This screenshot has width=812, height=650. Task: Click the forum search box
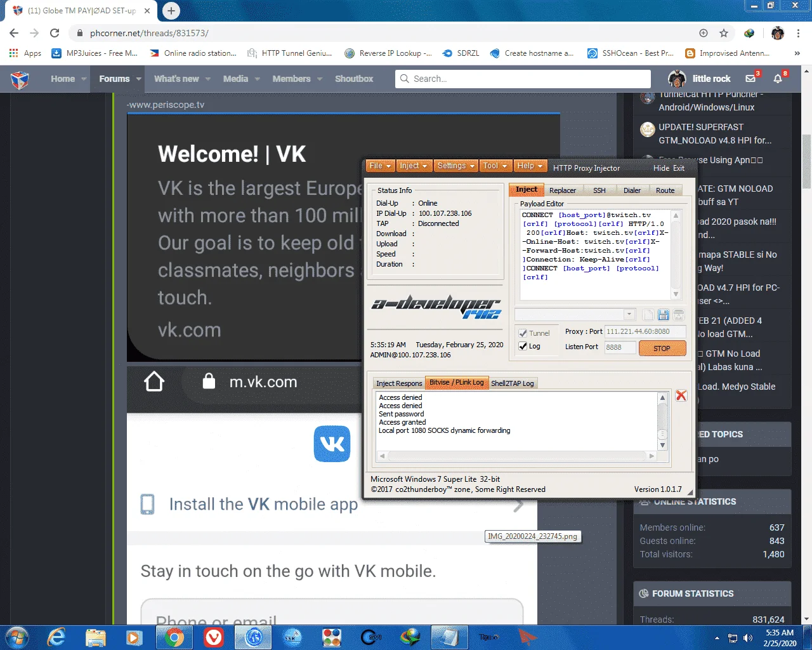coord(523,79)
